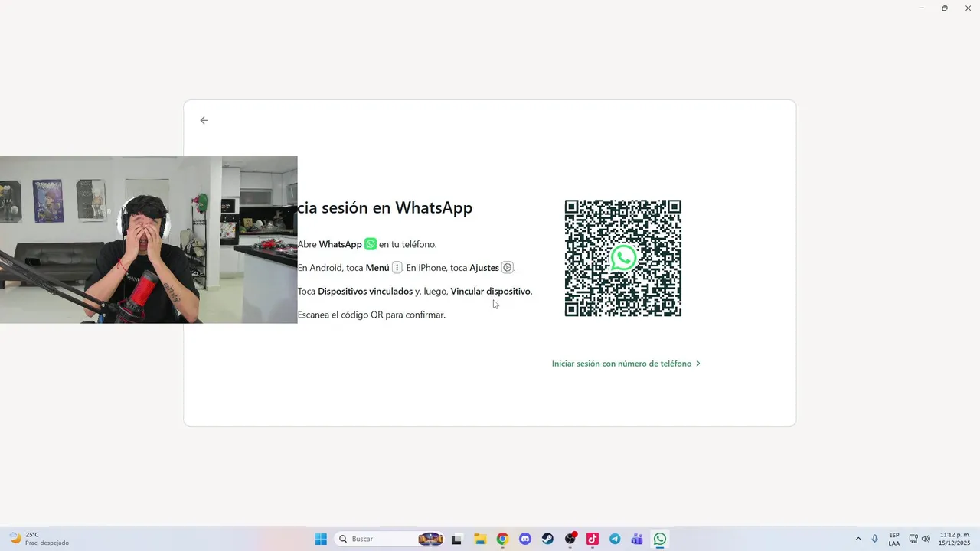Open Steam from taskbar

(547, 539)
